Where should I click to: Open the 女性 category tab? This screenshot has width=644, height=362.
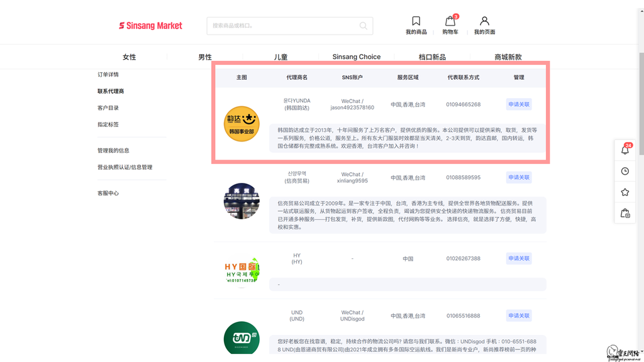point(129,57)
